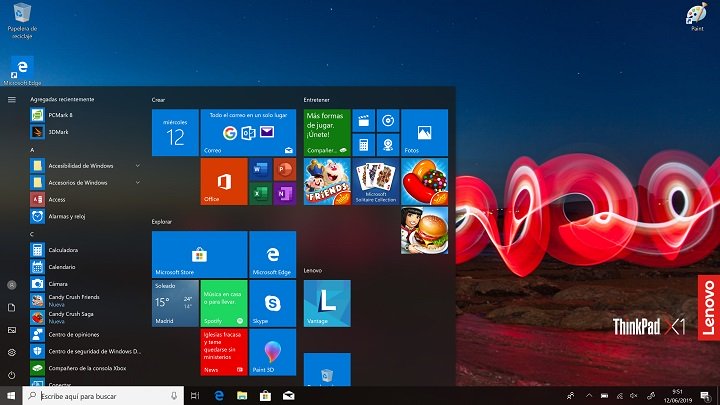
Task: Open the calculator small tile
Action: (x=364, y=145)
